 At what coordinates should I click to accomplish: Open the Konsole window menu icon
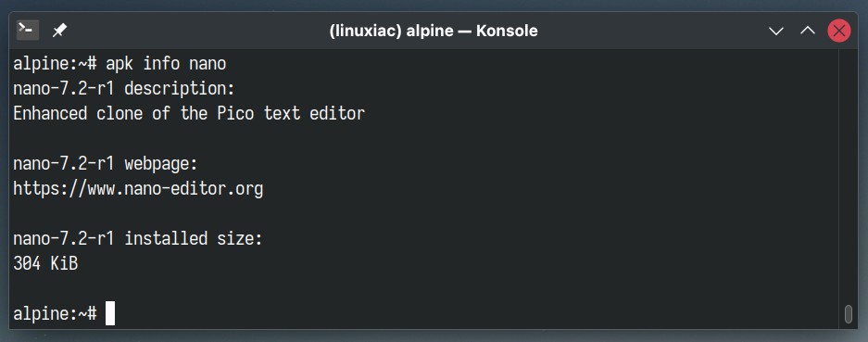[x=27, y=31]
